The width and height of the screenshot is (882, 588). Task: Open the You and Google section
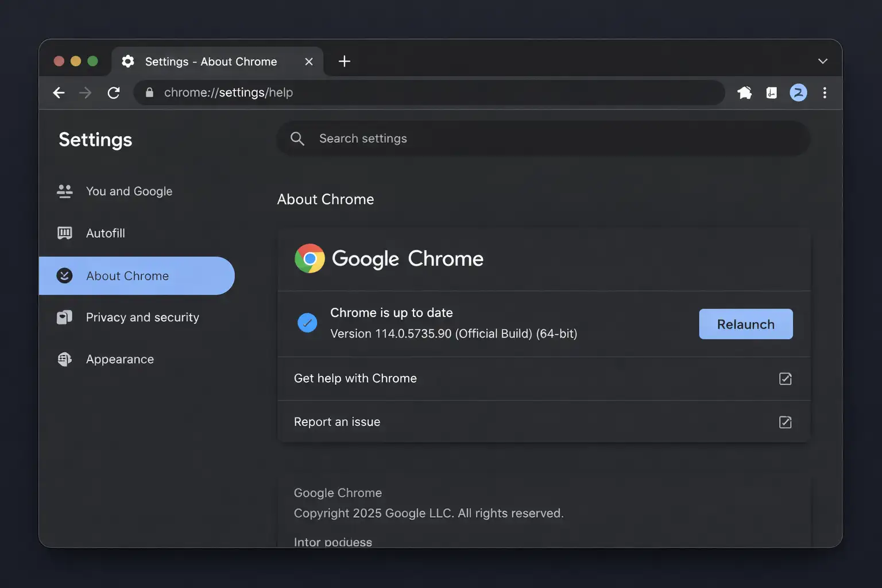(x=129, y=191)
